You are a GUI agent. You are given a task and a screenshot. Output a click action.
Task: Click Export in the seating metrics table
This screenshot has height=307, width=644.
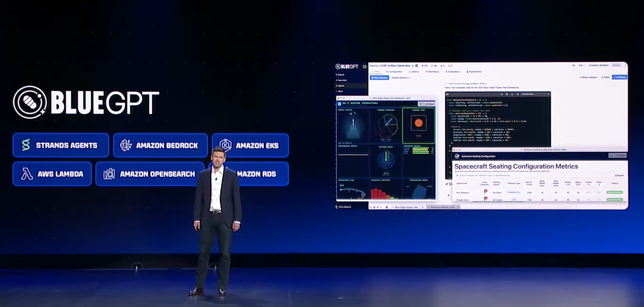coord(619,175)
